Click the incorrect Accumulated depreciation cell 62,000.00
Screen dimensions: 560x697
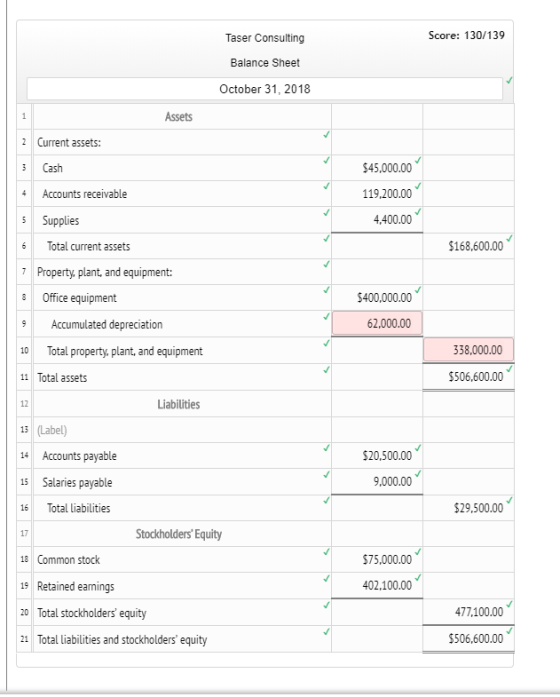(x=377, y=323)
